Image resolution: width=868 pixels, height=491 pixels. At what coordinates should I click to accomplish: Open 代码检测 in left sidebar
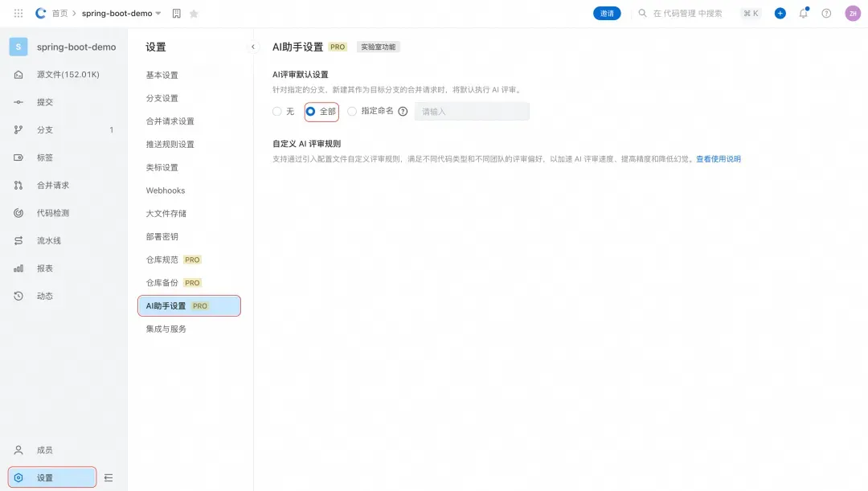coord(53,213)
